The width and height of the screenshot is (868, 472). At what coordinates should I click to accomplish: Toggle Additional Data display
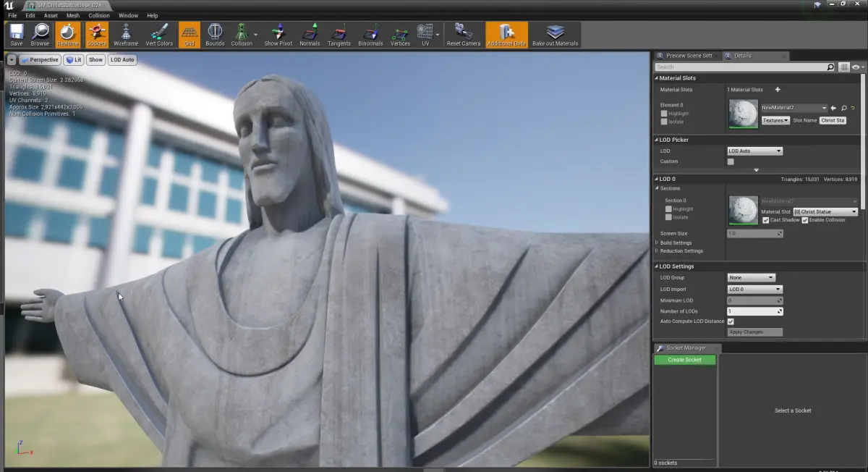coord(506,35)
